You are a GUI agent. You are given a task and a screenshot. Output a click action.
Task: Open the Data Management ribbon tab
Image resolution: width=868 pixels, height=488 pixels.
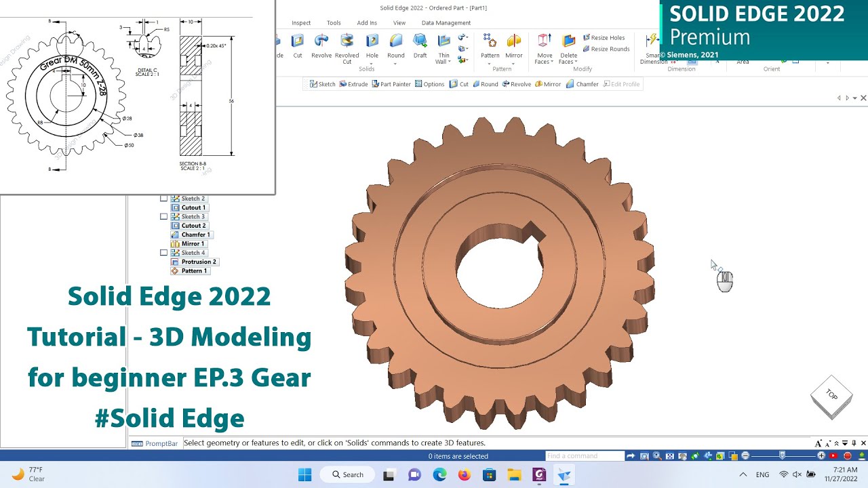[446, 23]
